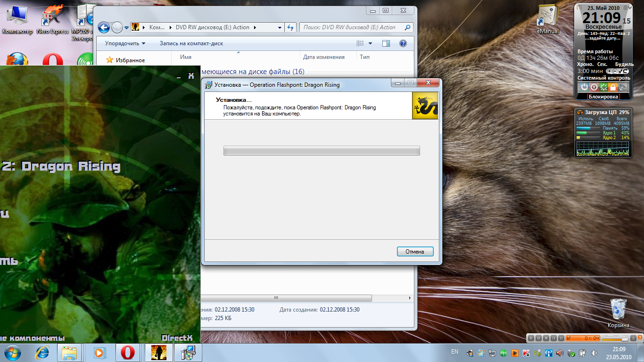Click Блокировка label in the clock gadget
The image size is (644, 362).
(x=603, y=97)
